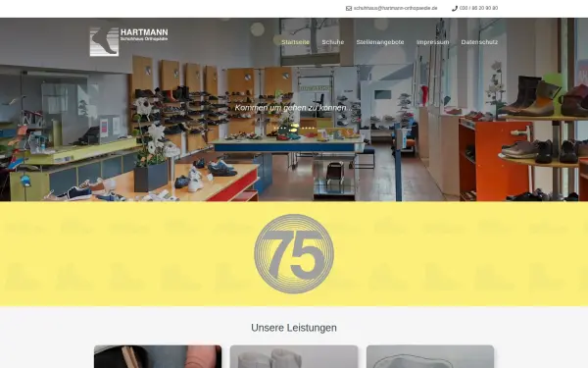This screenshot has height=368, width=588.
Task: Open Stellenangebote in the navigation
Action: [x=380, y=42]
